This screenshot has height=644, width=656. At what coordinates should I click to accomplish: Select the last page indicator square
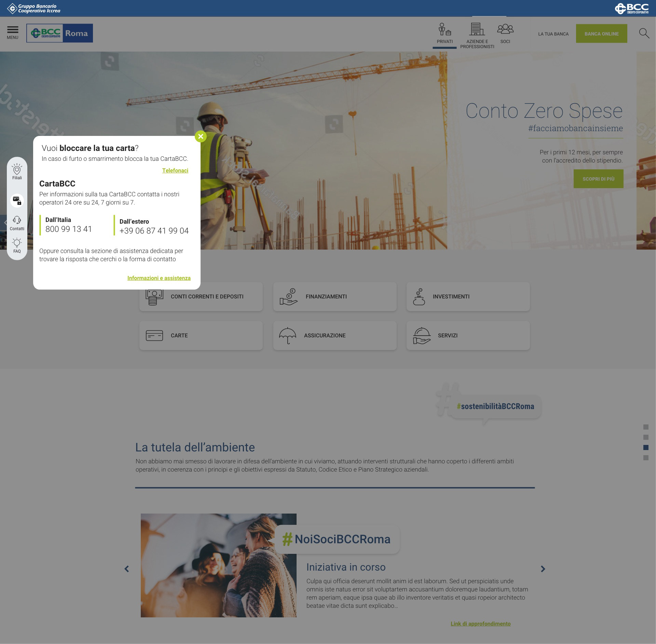tap(645, 458)
